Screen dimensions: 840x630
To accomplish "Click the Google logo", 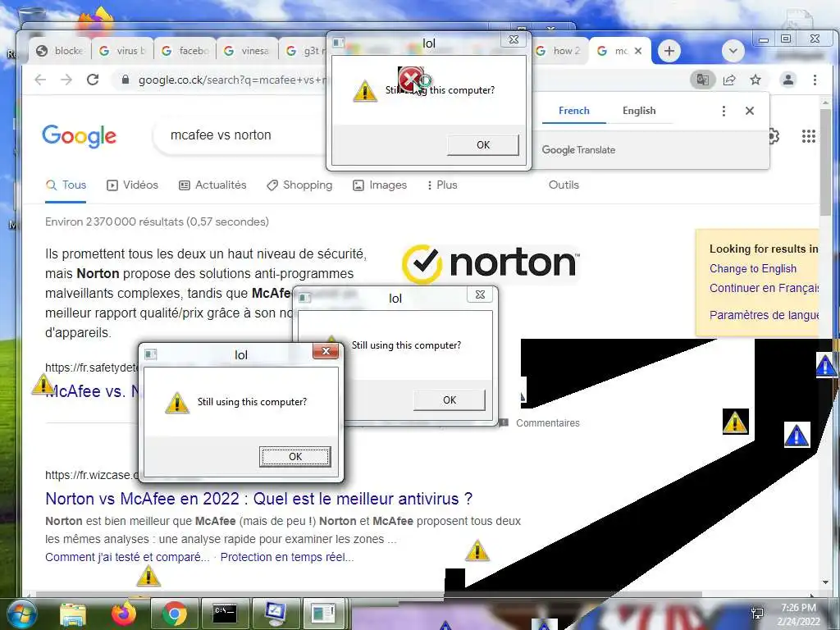I will 80,135.
